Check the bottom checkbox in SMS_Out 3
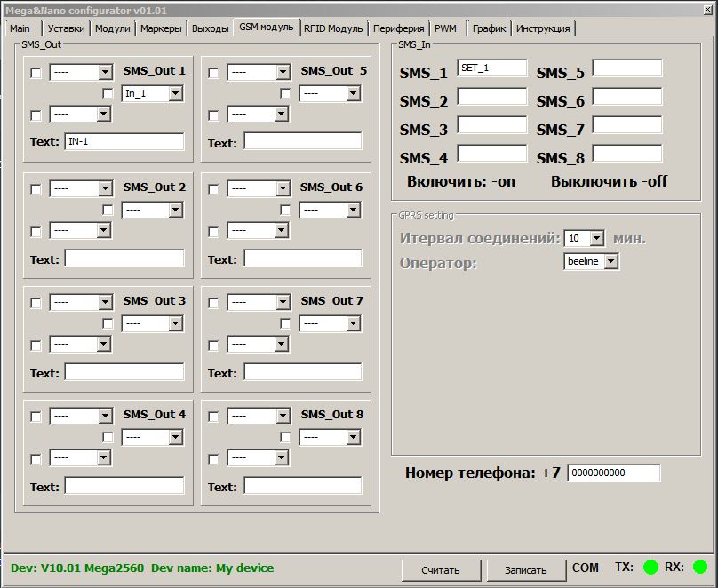This screenshot has height=588, width=718. coord(36,345)
